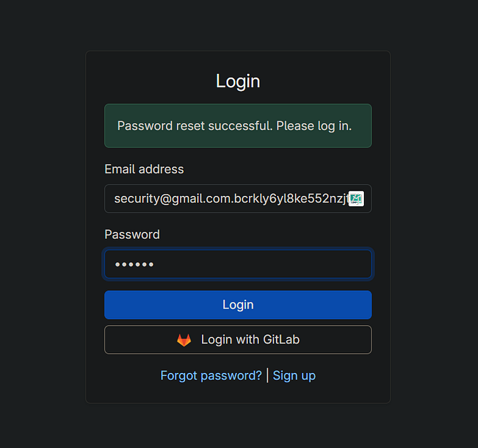
Task: Click the 'security@gmail.com' email text
Action: click(171, 199)
